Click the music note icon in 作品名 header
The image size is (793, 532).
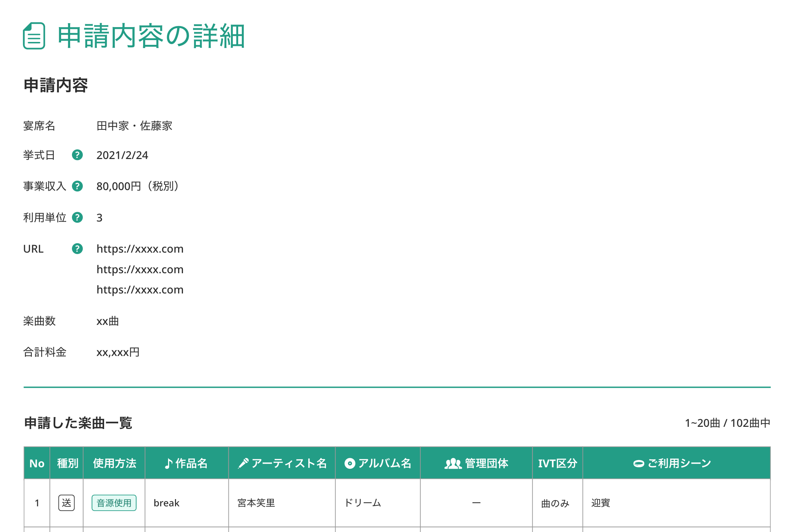168,463
